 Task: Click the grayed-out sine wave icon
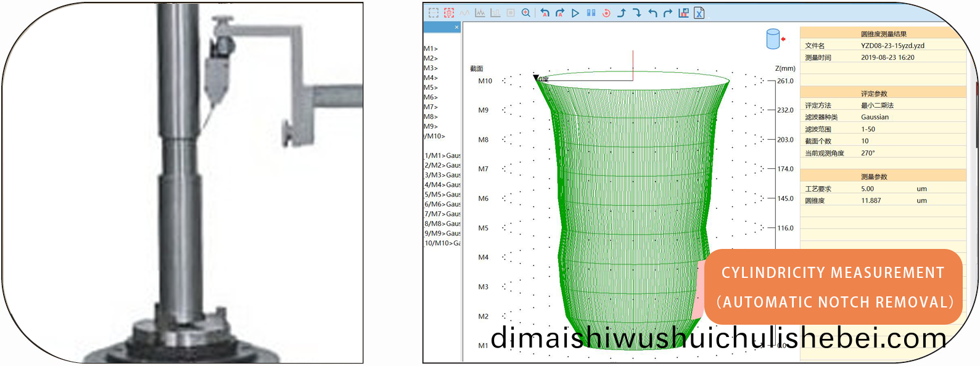(464, 12)
